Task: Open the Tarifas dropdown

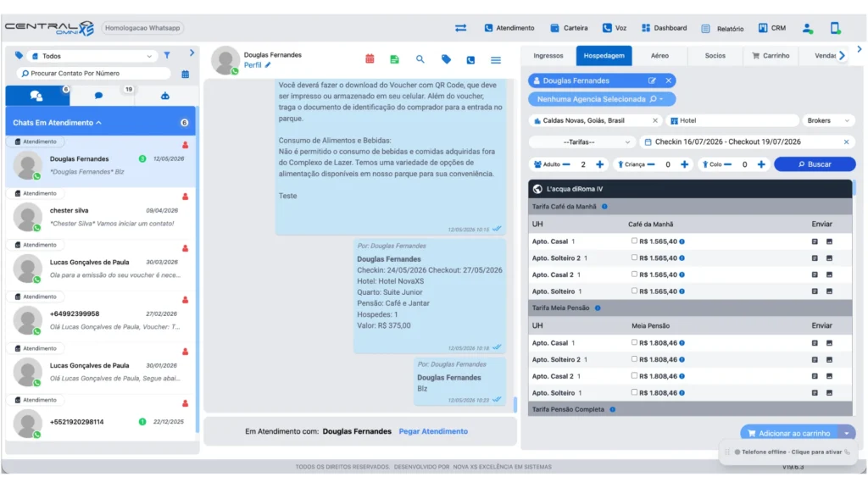Action: (581, 142)
